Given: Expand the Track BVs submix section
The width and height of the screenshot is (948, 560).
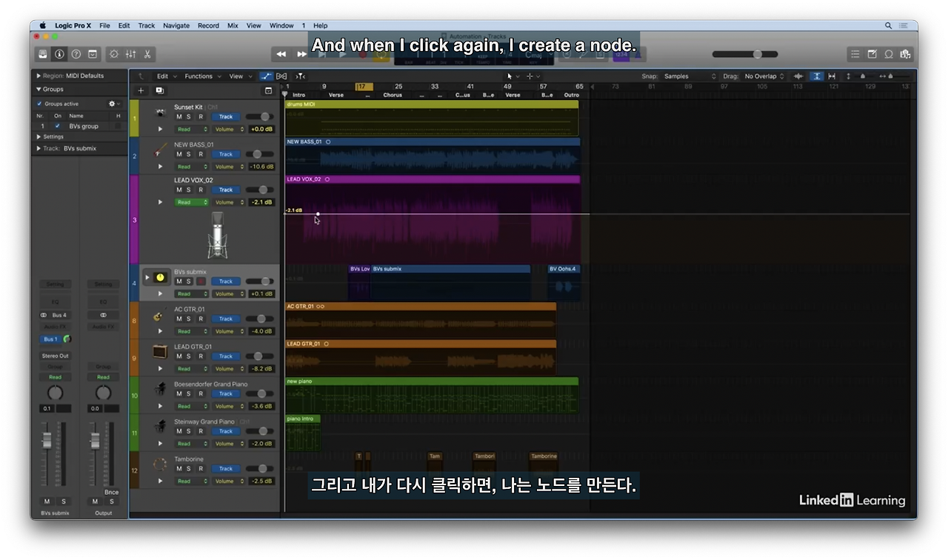Looking at the screenshot, I should point(39,148).
